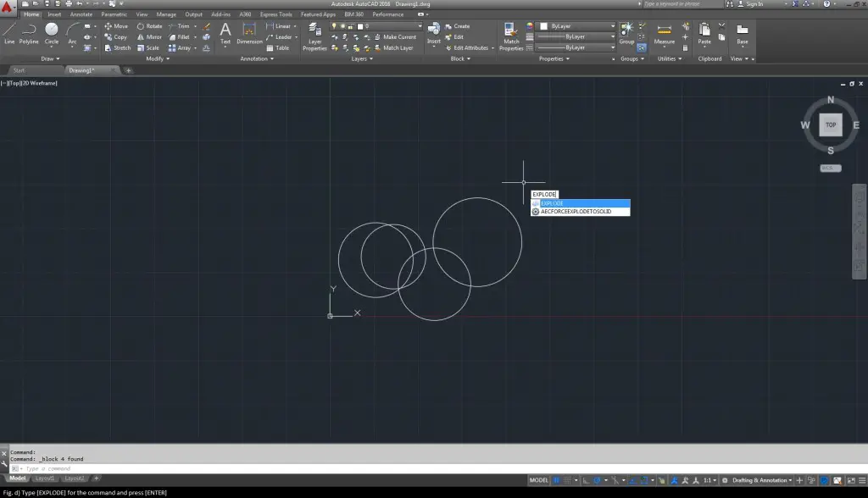Select the Line drawing tool
The image size is (868, 498).
[x=9, y=32]
